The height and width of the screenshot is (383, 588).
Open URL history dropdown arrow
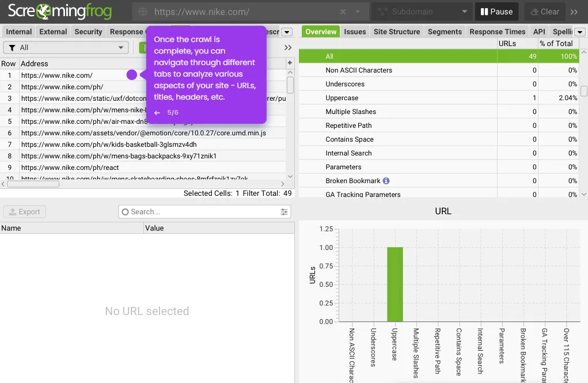(358, 12)
